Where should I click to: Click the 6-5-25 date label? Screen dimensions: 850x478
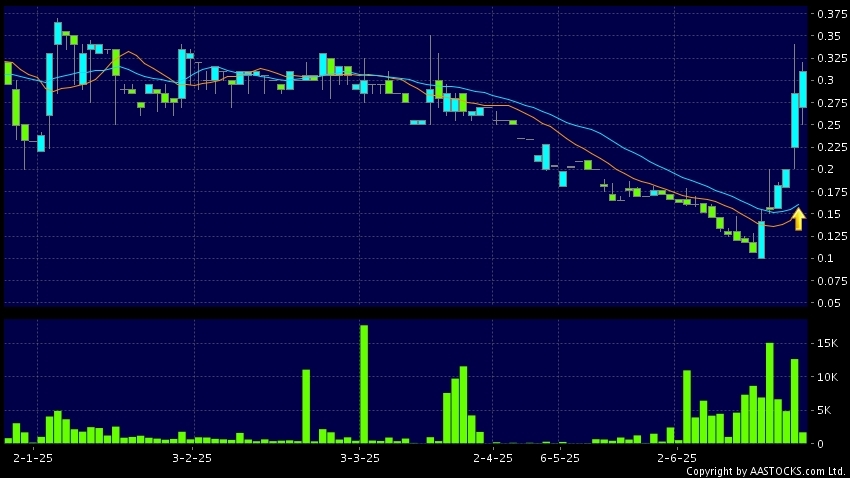tap(560, 458)
